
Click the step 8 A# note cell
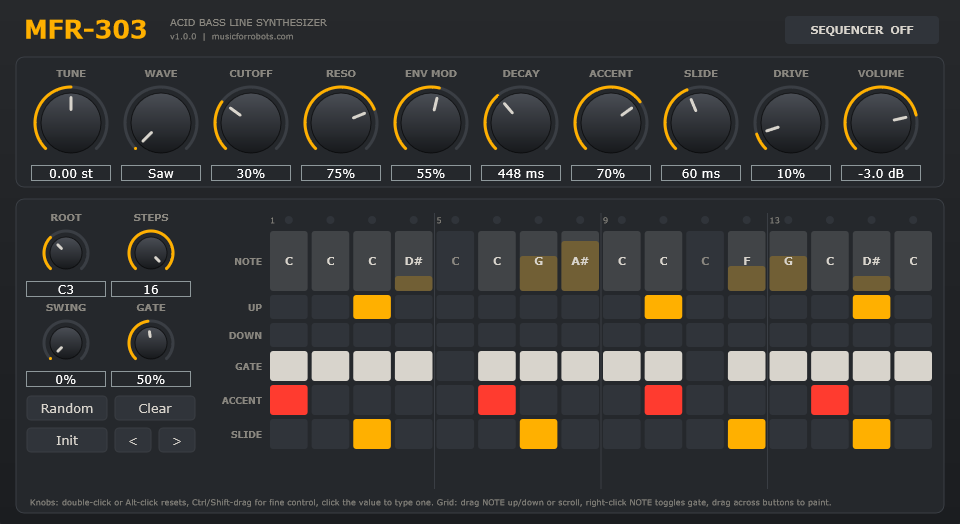coord(580,261)
